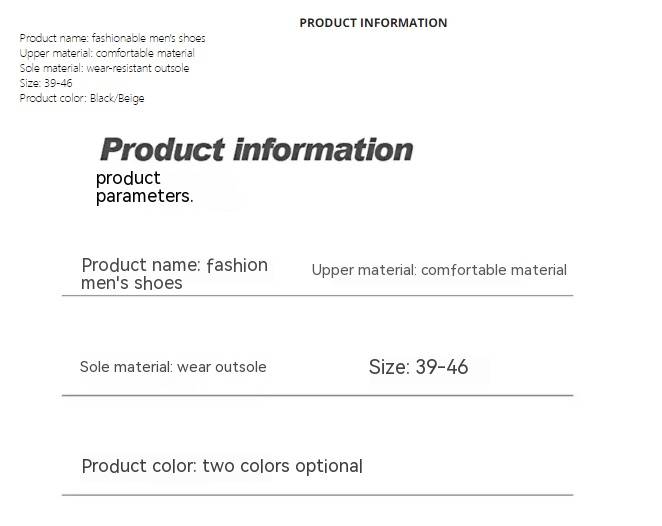
Task: Click the 'product parameters.' subtitle
Action: coord(144,187)
